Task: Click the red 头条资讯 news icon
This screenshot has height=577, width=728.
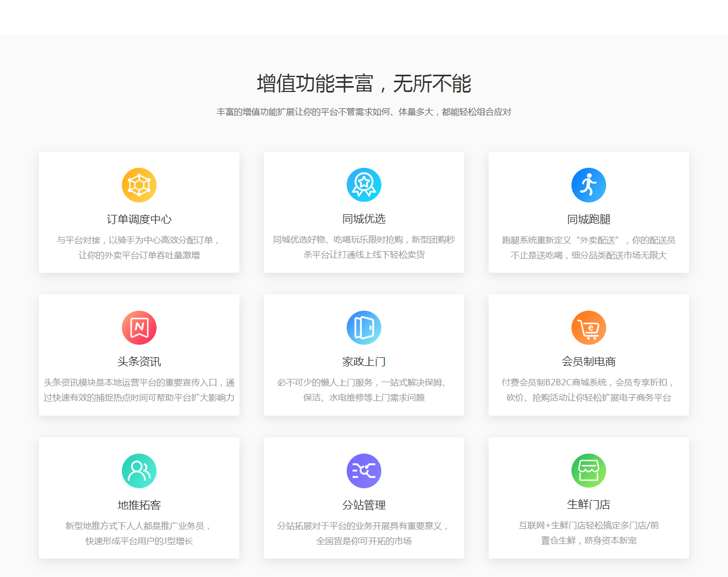Action: pos(139,327)
